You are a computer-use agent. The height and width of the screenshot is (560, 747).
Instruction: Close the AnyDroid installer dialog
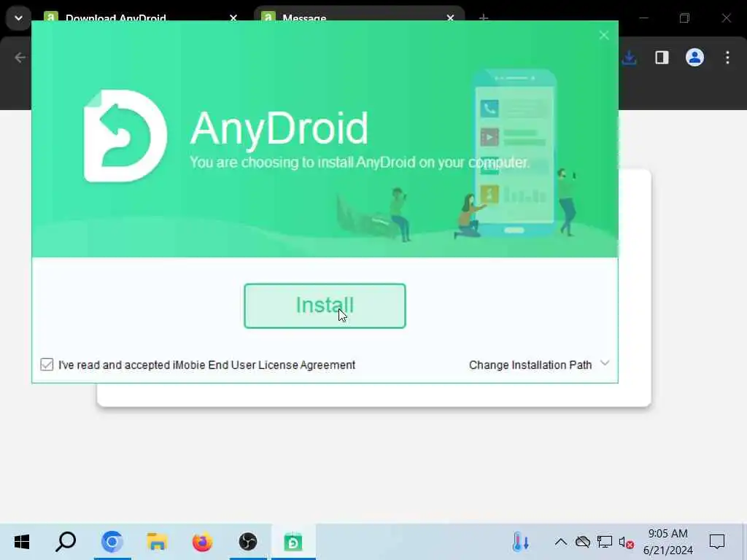(603, 35)
